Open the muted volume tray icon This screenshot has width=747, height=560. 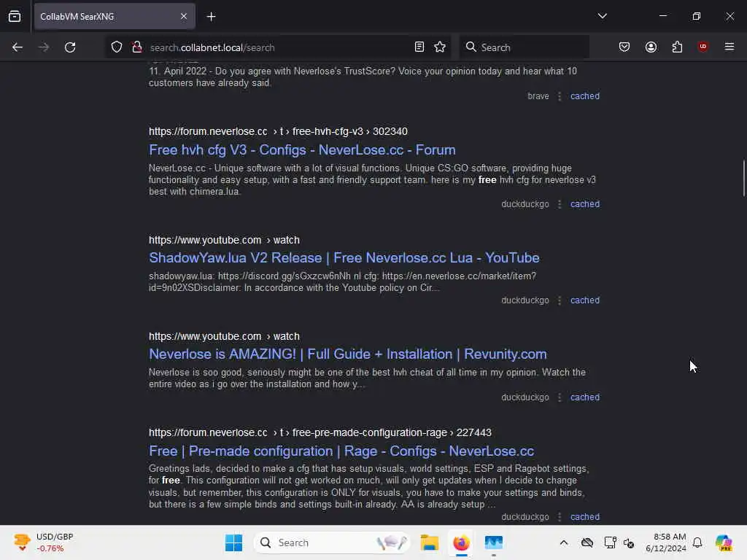coord(629,542)
